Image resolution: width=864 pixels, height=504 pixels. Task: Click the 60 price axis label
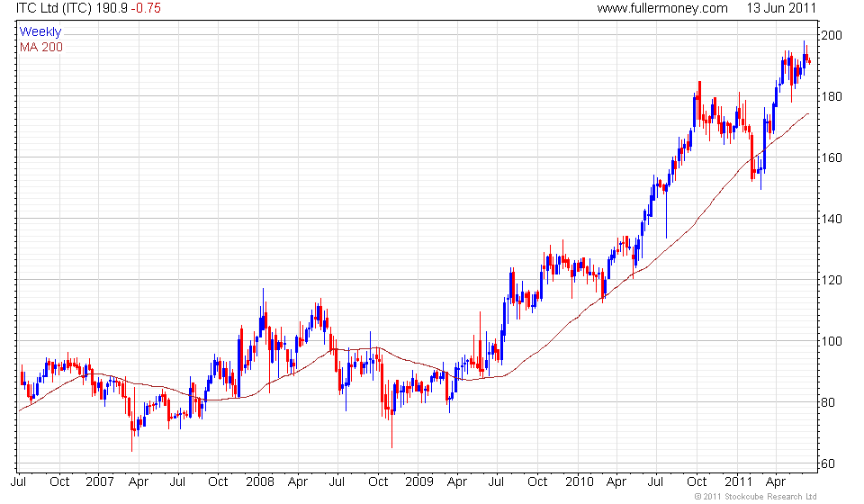tap(828, 463)
